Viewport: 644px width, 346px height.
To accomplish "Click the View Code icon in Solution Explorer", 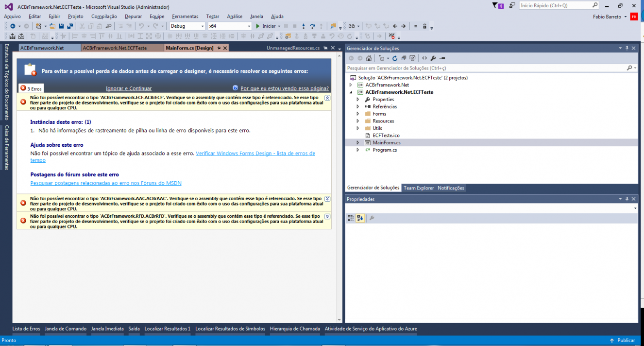I will tap(424, 58).
